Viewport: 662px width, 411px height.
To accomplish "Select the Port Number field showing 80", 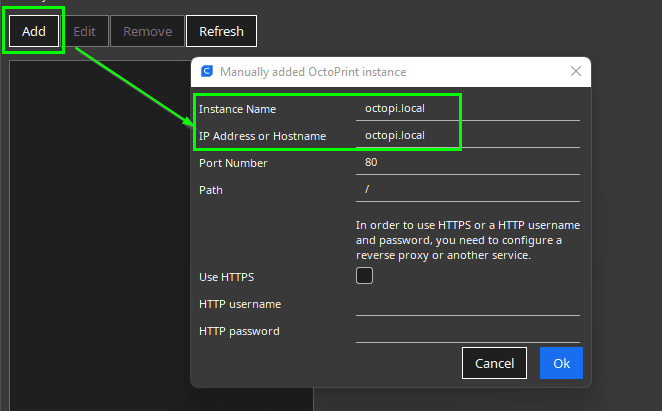I will click(x=467, y=163).
